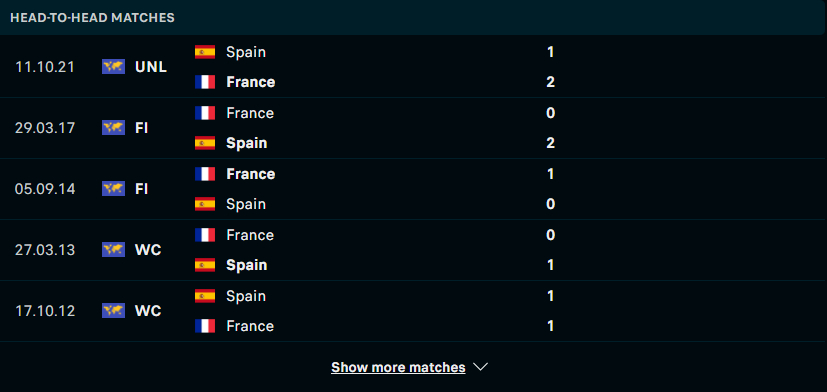Click France score 2 in 11.10.21 match
Screen dimensions: 827x392
tap(551, 82)
